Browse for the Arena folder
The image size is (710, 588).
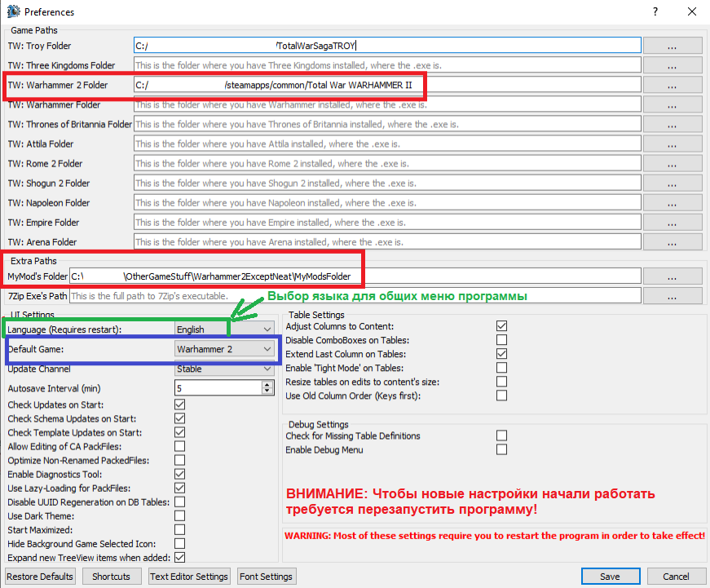673,242
